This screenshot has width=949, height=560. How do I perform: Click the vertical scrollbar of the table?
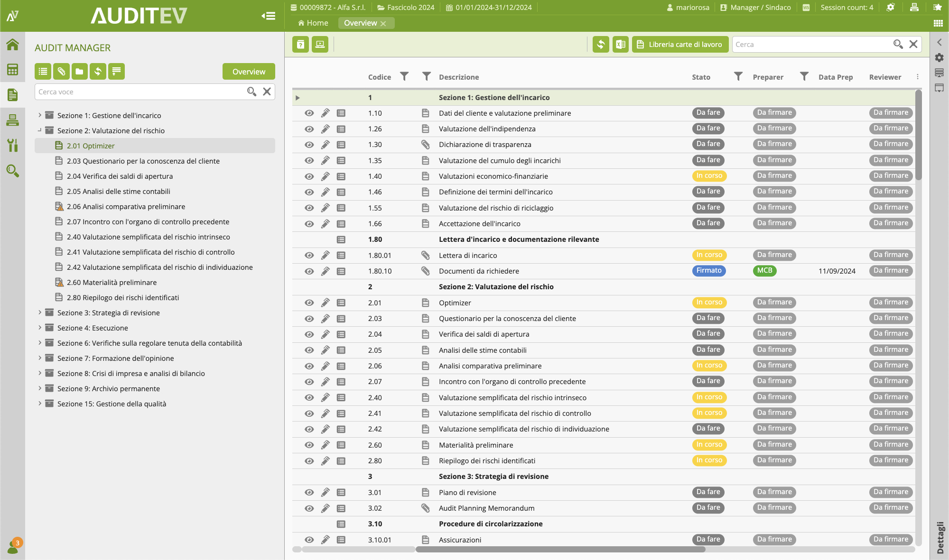[x=918, y=135]
